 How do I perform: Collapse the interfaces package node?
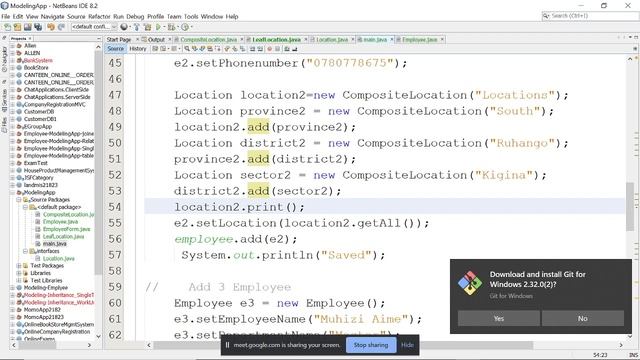pos(25,251)
